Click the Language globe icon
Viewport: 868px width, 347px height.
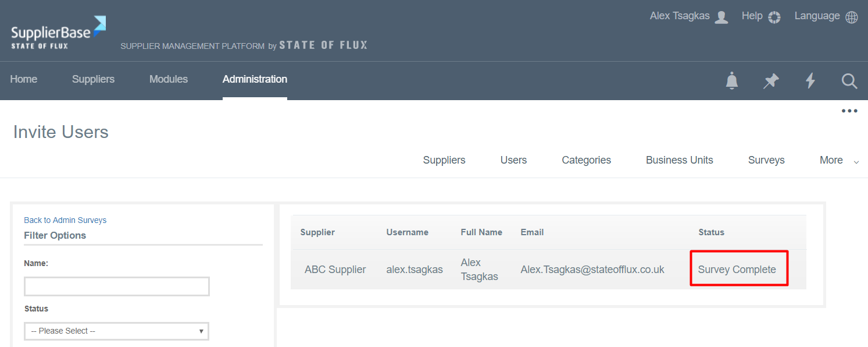tap(852, 17)
